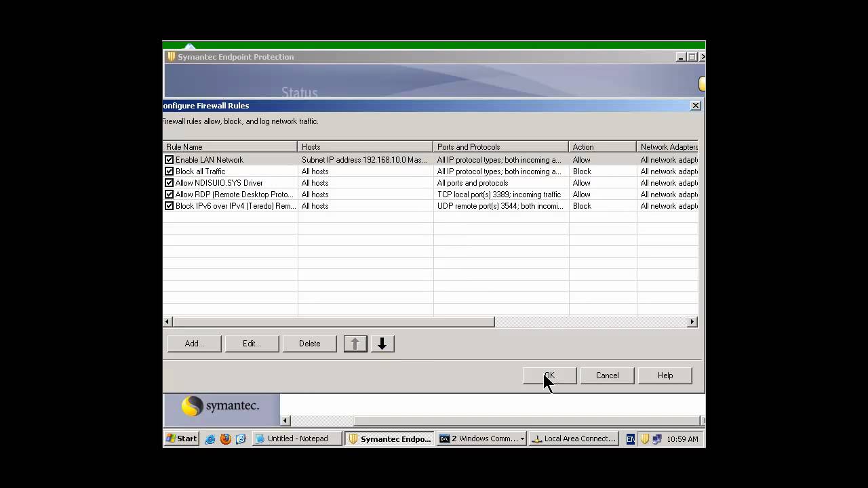The image size is (868, 488).
Task: Click TCP local port(s) 3389 cell
Action: [x=500, y=195]
